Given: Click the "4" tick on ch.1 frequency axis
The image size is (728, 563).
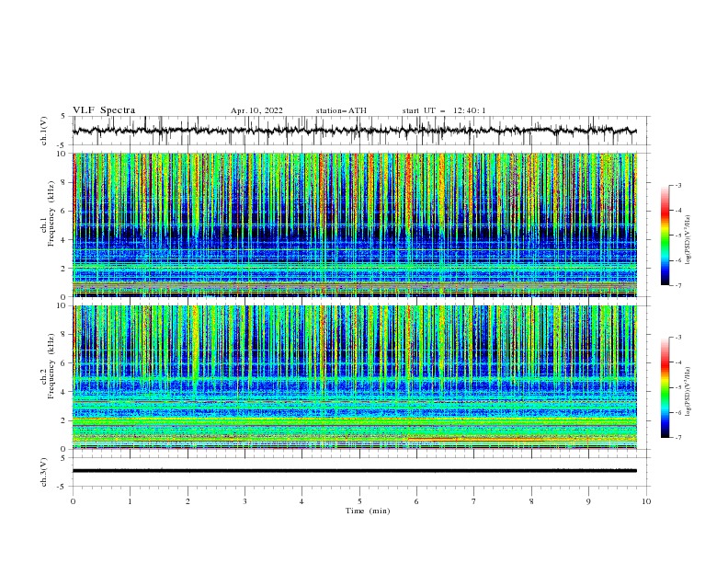Looking at the screenshot, I should 64,240.
